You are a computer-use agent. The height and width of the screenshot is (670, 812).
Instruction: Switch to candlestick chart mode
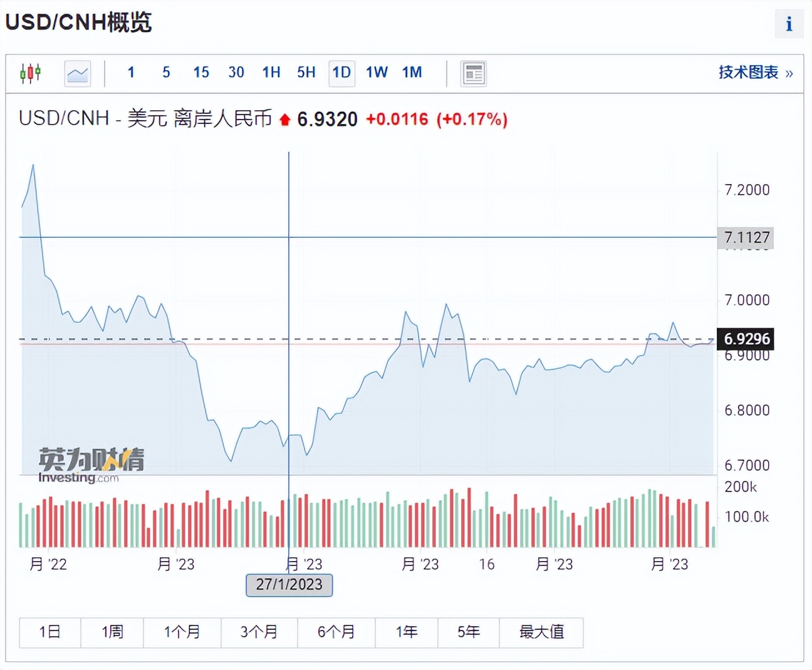pos(30,73)
